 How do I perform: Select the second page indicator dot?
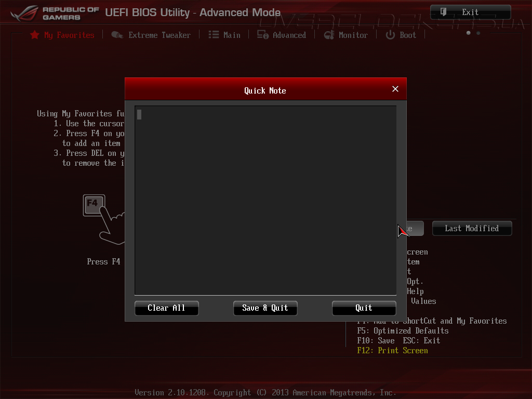tap(478, 33)
